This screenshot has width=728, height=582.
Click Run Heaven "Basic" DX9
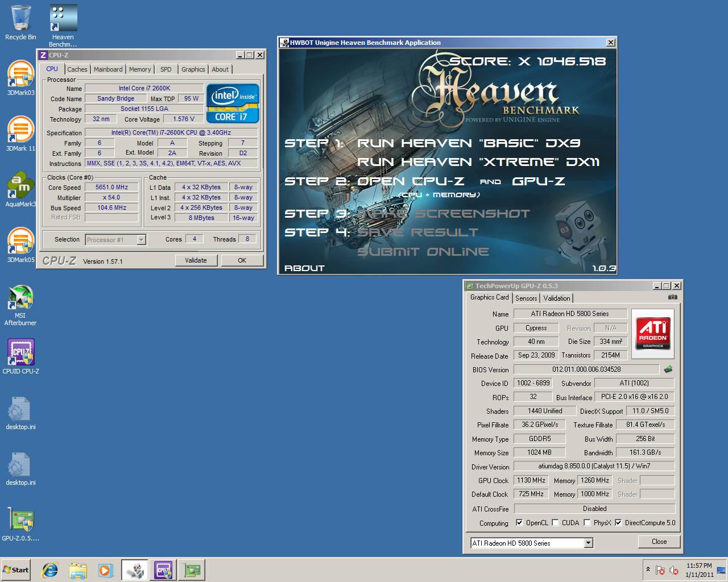[x=469, y=143]
